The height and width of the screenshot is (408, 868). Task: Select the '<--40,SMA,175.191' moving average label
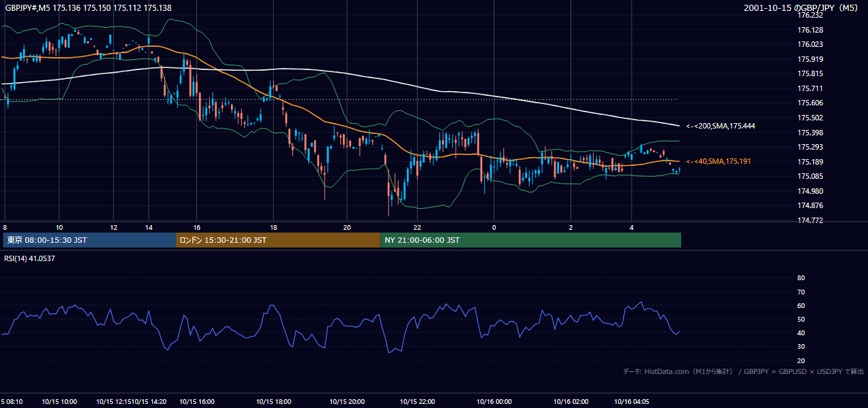click(x=718, y=161)
